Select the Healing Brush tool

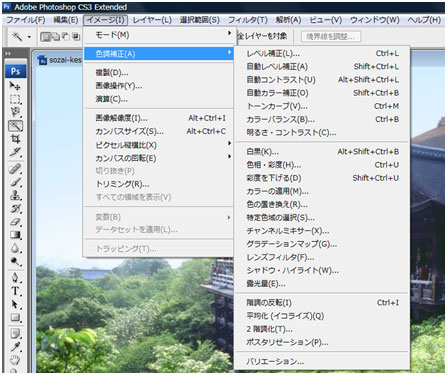pyautogui.click(x=15, y=169)
